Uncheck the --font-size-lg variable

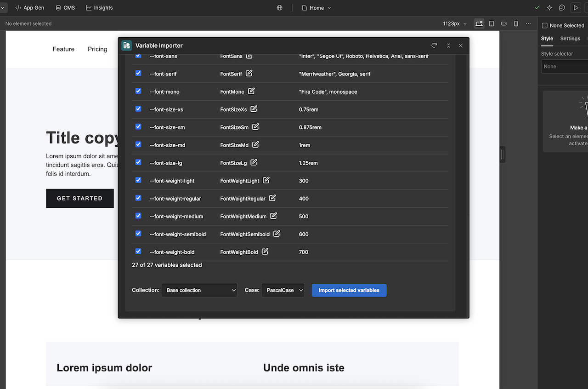click(138, 162)
